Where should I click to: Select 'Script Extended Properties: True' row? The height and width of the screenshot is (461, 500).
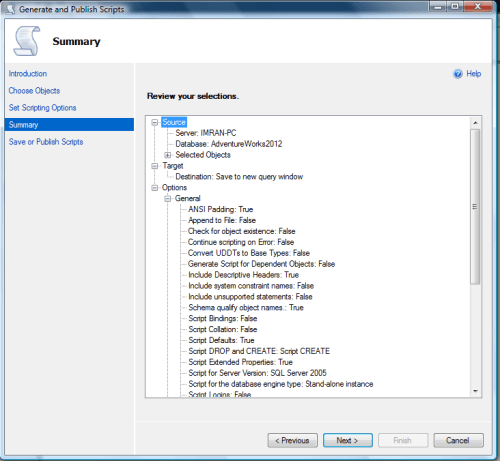pyautogui.click(x=240, y=362)
